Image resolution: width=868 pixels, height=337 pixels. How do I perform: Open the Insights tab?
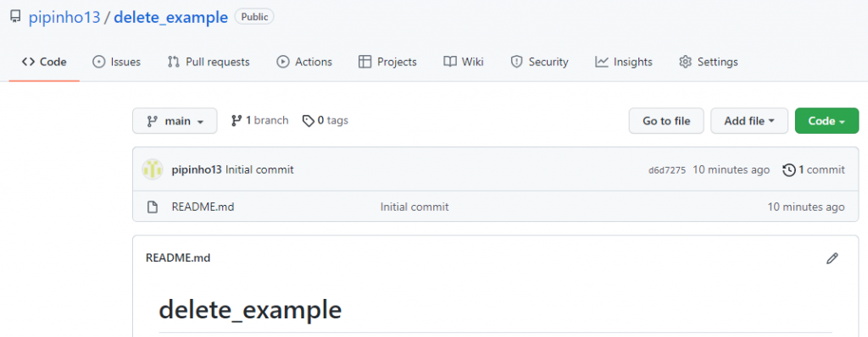[x=624, y=62]
